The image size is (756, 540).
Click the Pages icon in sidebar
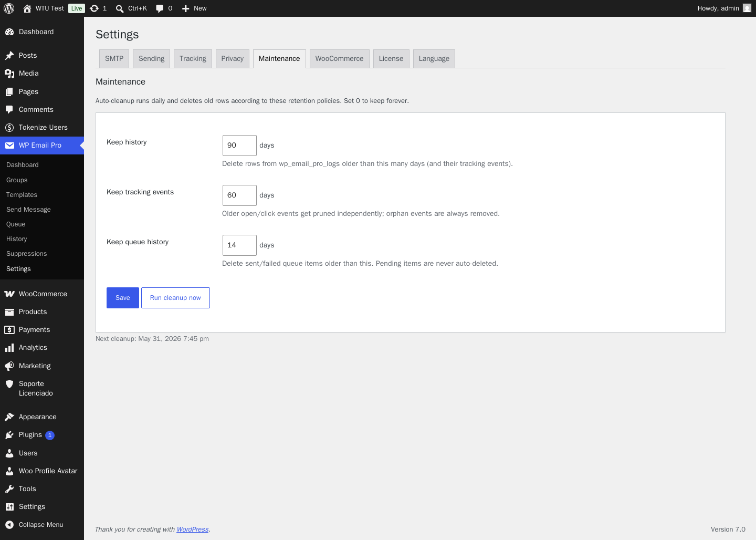9,92
